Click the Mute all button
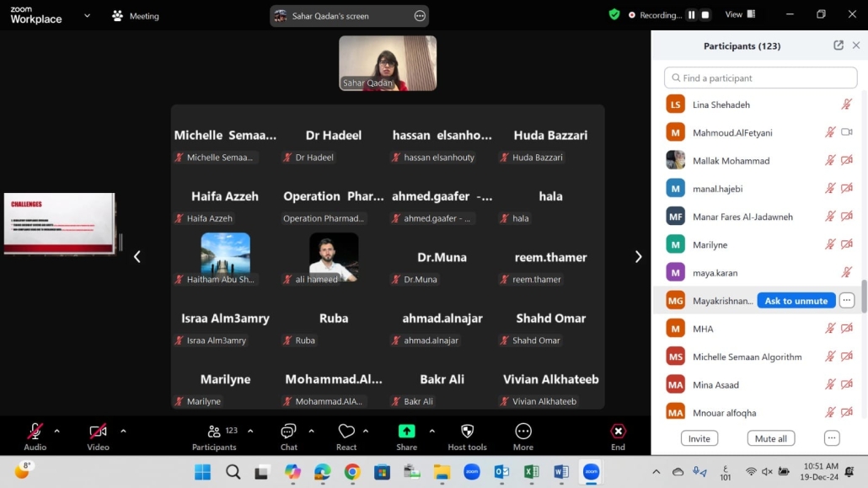 (770, 438)
